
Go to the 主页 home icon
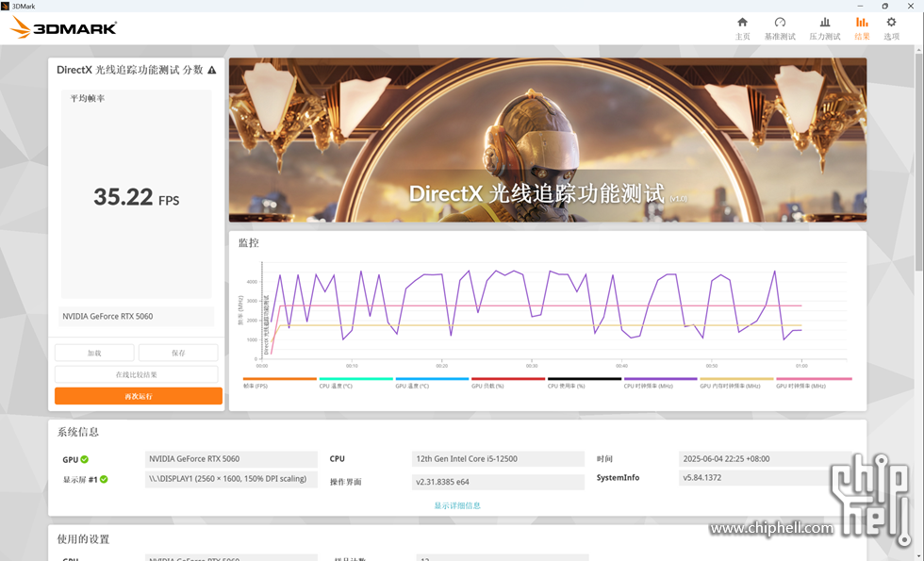(743, 23)
